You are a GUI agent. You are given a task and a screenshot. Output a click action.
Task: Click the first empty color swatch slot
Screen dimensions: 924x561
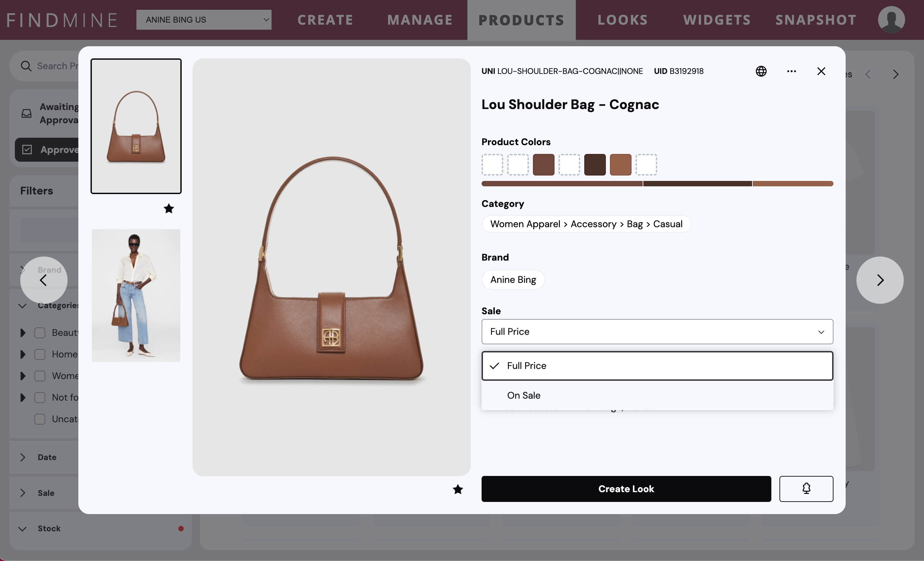click(x=492, y=164)
